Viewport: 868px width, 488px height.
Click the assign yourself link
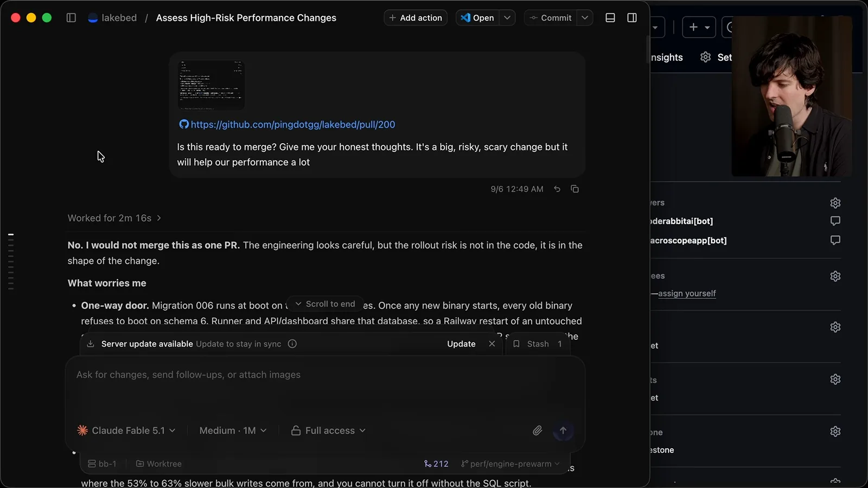pyautogui.click(x=687, y=293)
